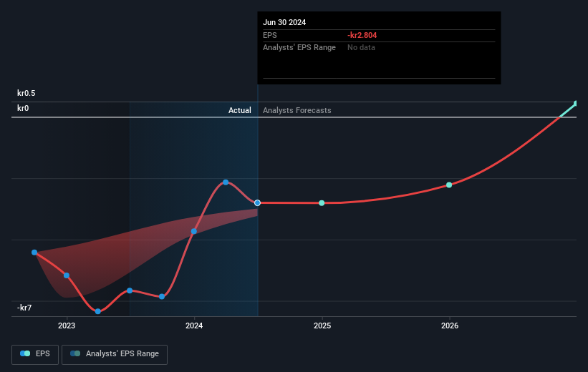The width and height of the screenshot is (588, 372).
Task: Click the Analysts Forecasts section label
Action: pyautogui.click(x=297, y=110)
